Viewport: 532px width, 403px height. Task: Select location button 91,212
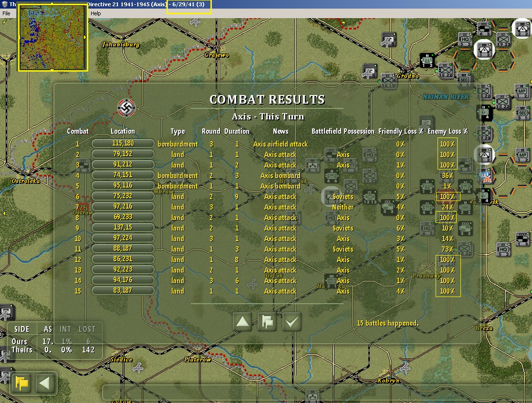(x=123, y=165)
